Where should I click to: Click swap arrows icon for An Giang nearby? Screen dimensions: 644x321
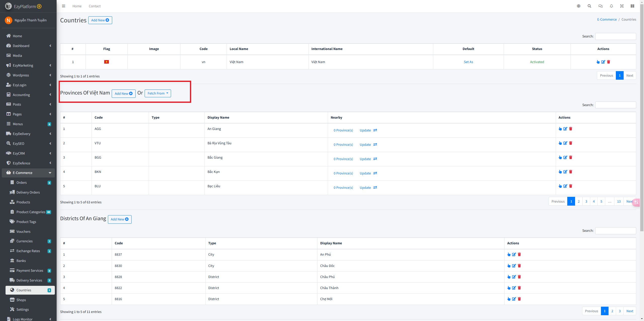click(375, 130)
